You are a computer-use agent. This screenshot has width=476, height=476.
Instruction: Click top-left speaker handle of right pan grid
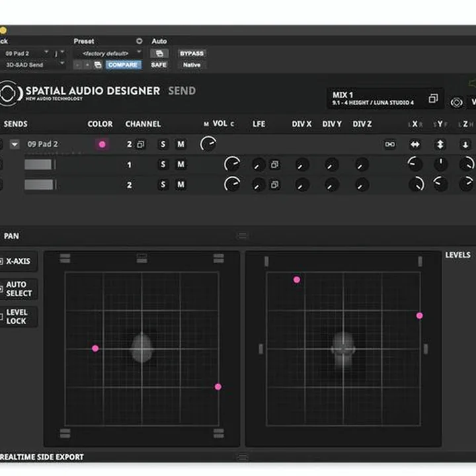[x=266, y=261]
